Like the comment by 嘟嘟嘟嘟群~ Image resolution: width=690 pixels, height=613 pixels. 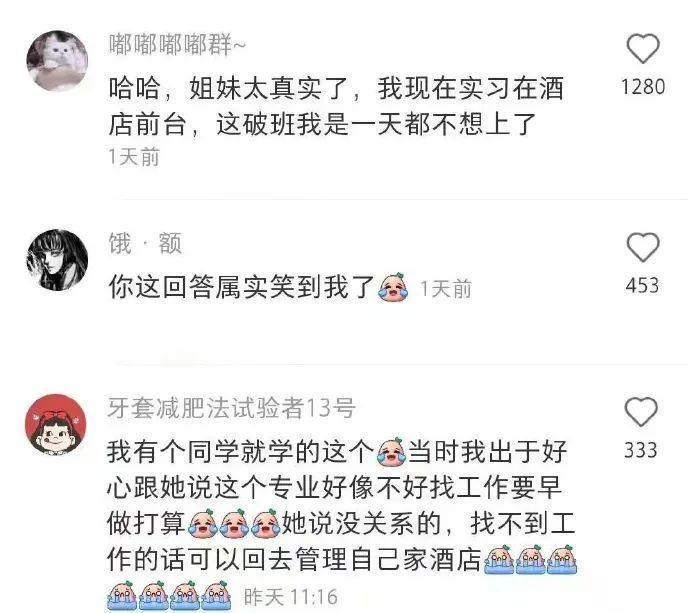[x=642, y=48]
